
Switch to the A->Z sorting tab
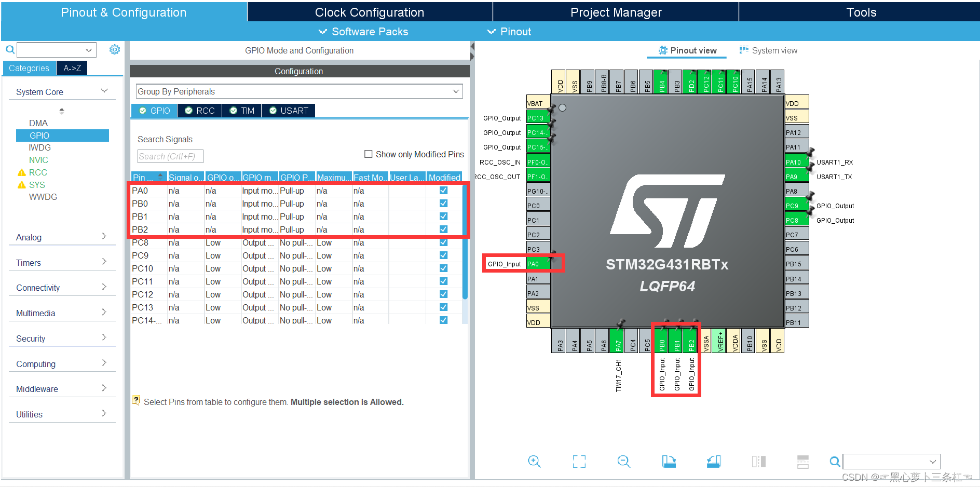point(72,68)
